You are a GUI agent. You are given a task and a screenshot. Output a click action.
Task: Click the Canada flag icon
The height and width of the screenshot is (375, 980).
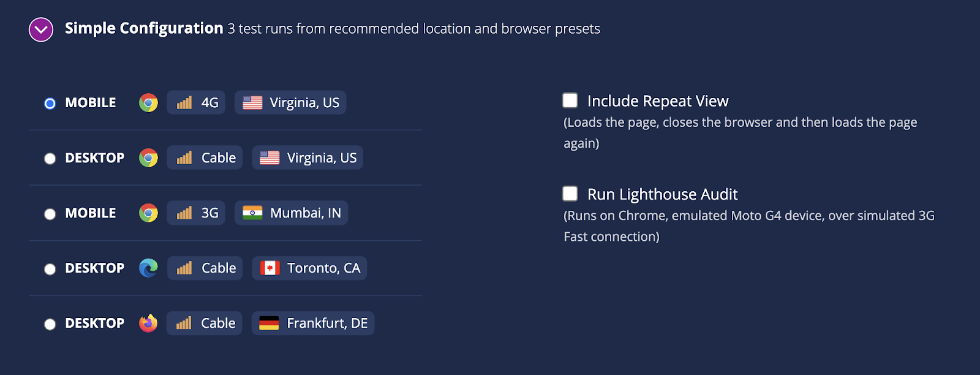270,268
